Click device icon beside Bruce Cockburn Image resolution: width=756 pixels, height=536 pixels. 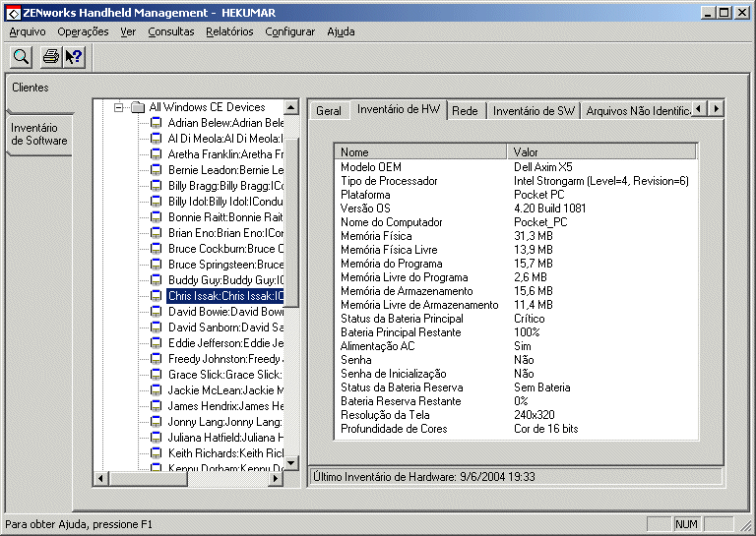click(156, 249)
